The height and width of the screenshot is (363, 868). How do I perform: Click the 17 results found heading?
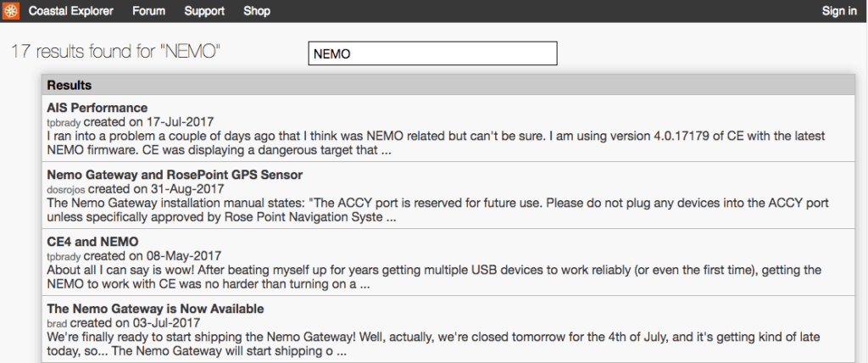pyautogui.click(x=115, y=52)
